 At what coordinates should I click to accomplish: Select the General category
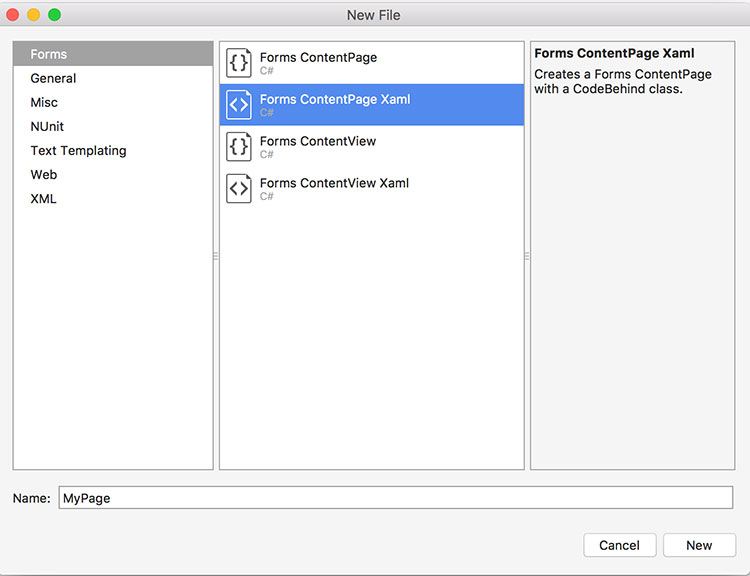pos(113,78)
